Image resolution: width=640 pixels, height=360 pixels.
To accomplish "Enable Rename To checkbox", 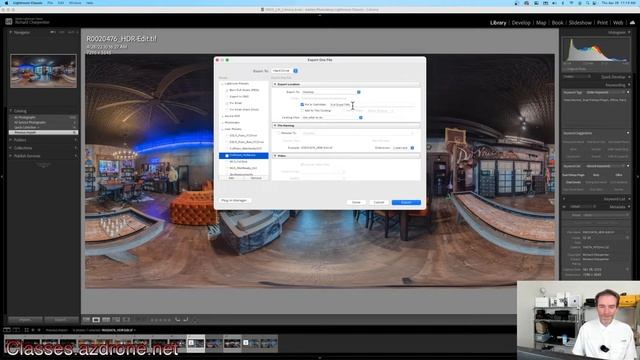I will click(278, 133).
